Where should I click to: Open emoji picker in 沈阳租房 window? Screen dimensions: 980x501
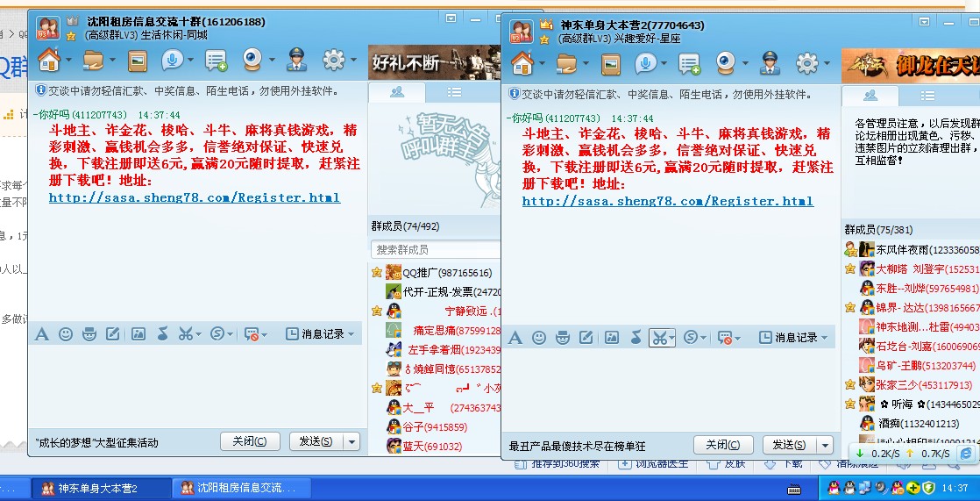66,334
